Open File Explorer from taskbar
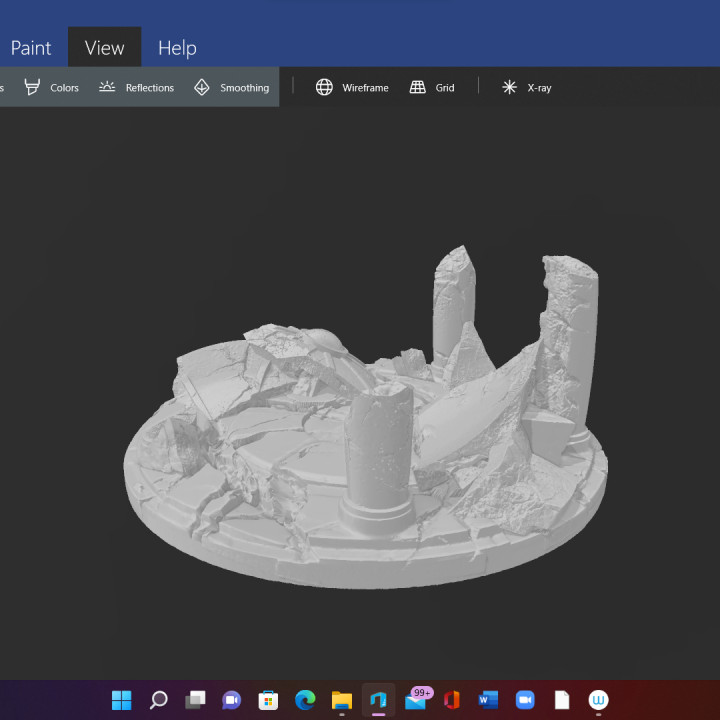Viewport: 720px width, 720px height. point(342,700)
